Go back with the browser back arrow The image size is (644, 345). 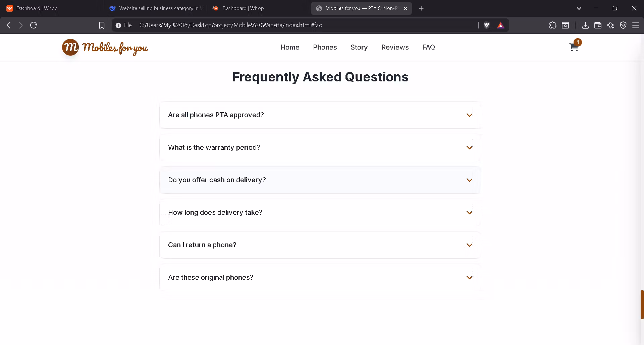pos(9,25)
